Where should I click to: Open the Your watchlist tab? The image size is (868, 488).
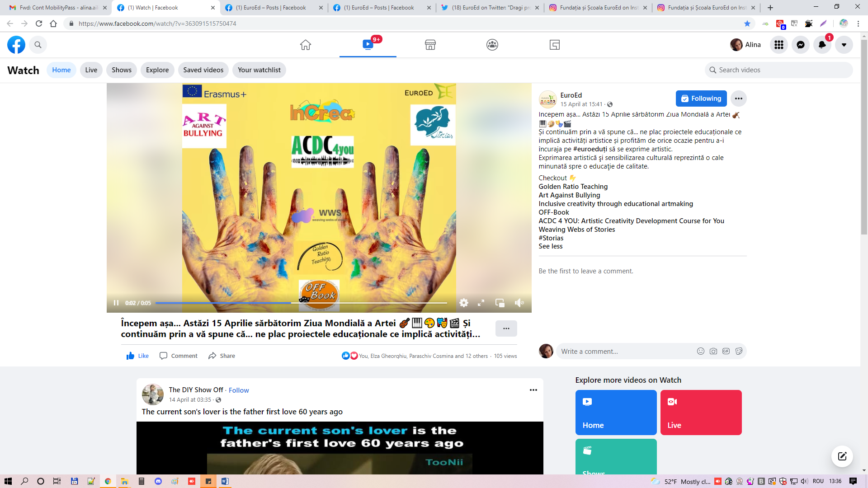pyautogui.click(x=259, y=70)
